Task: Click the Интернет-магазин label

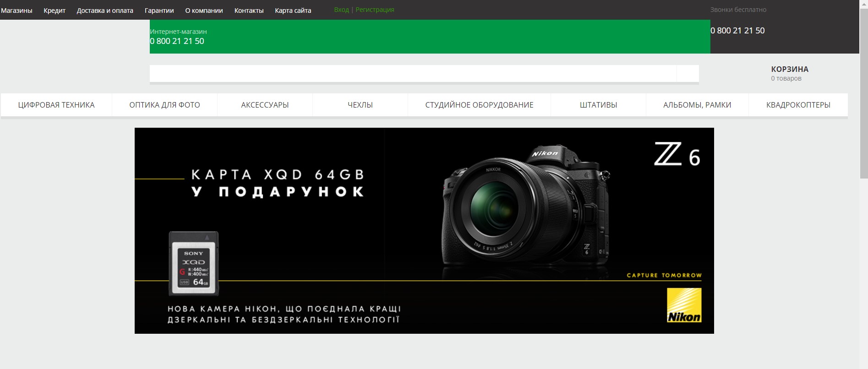Action: (x=178, y=32)
